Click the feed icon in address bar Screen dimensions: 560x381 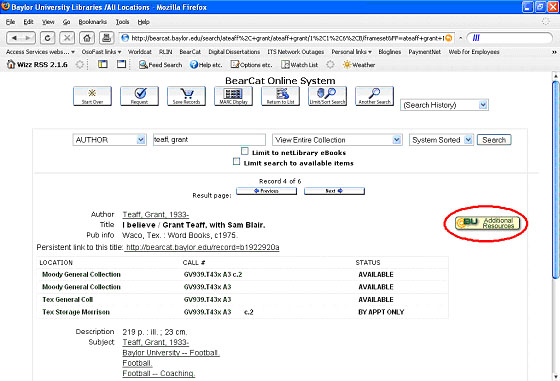pyautogui.click(x=449, y=38)
